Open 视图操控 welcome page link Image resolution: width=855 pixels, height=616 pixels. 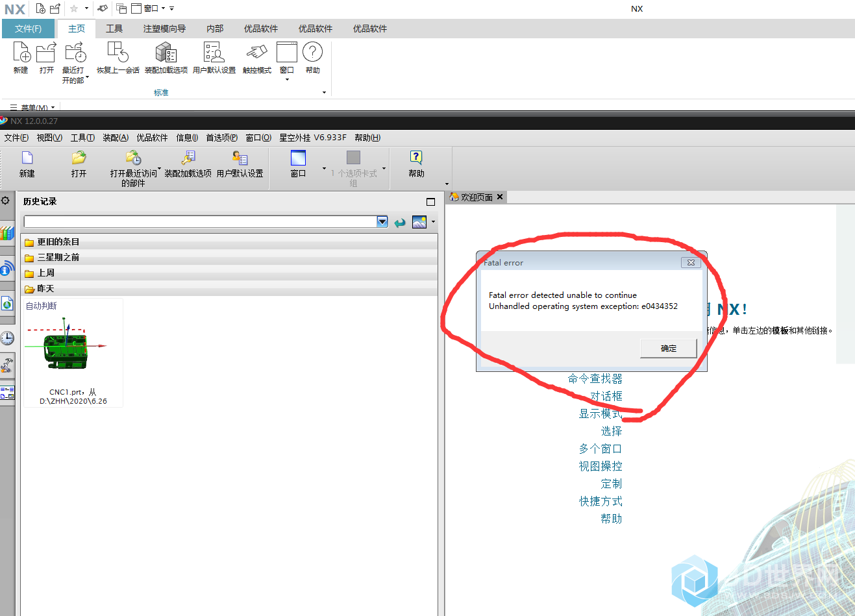[601, 466]
